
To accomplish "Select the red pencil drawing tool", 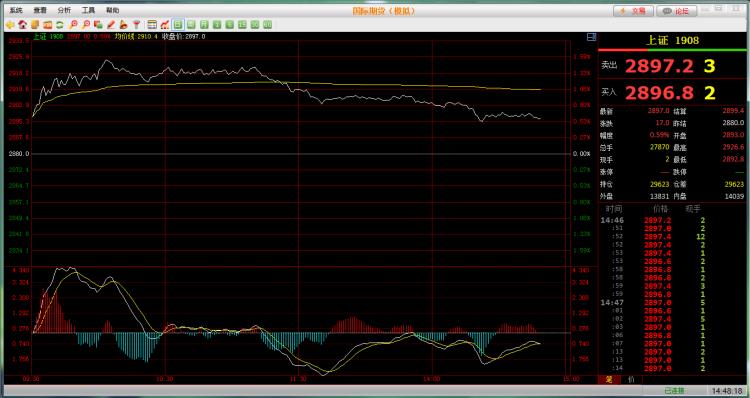I will click(x=111, y=24).
